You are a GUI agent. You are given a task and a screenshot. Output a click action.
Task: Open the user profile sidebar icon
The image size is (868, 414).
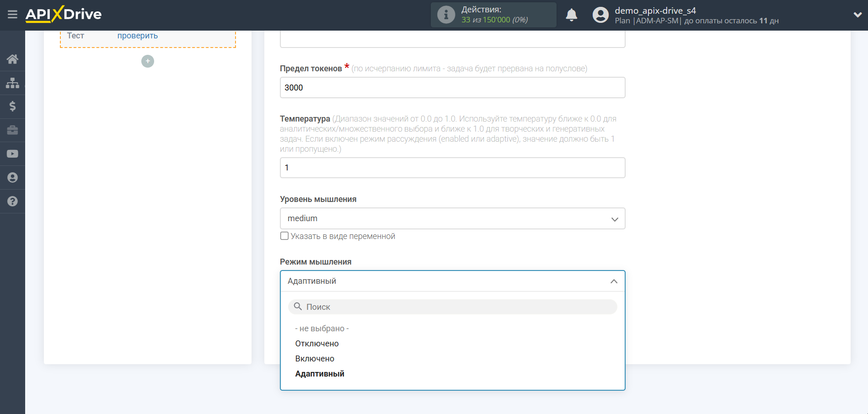click(12, 178)
